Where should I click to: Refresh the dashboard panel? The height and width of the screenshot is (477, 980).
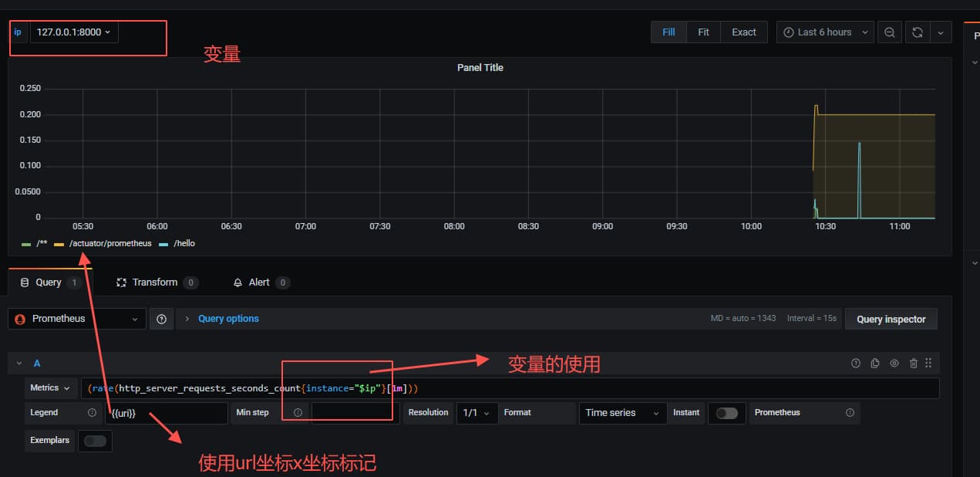[917, 32]
